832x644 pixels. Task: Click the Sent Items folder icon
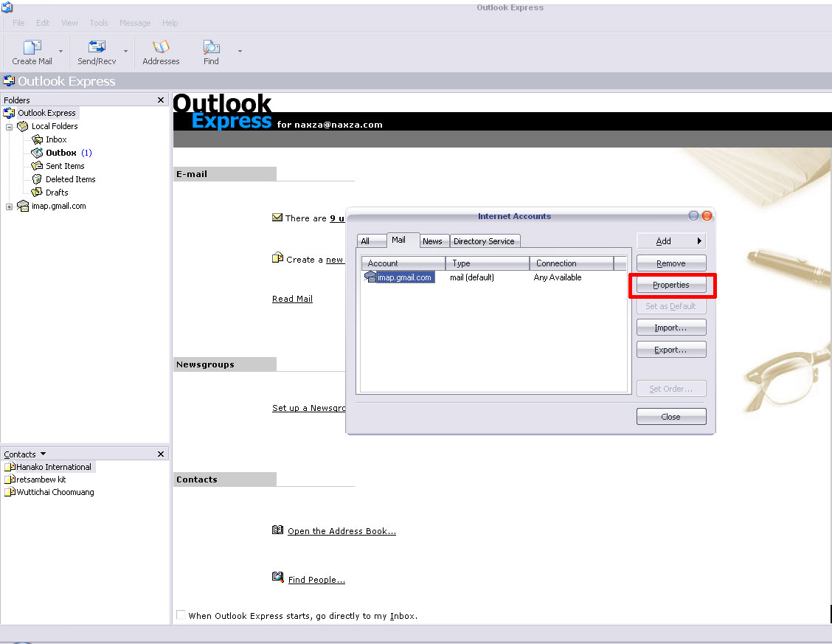[x=37, y=166]
